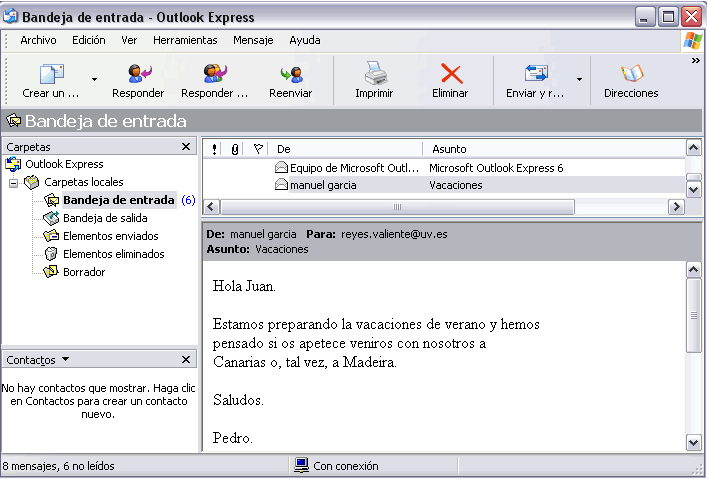Click message list scroll down arrow

(694, 190)
